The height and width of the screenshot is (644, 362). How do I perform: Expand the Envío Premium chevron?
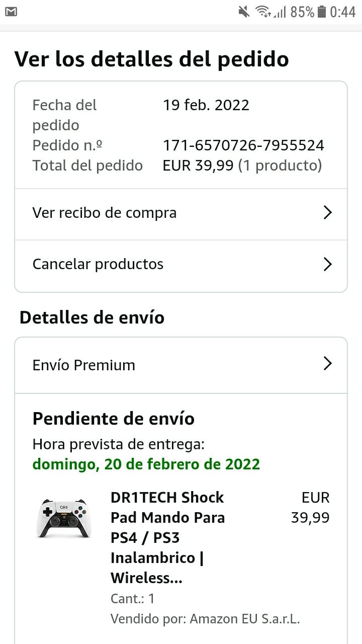328,364
